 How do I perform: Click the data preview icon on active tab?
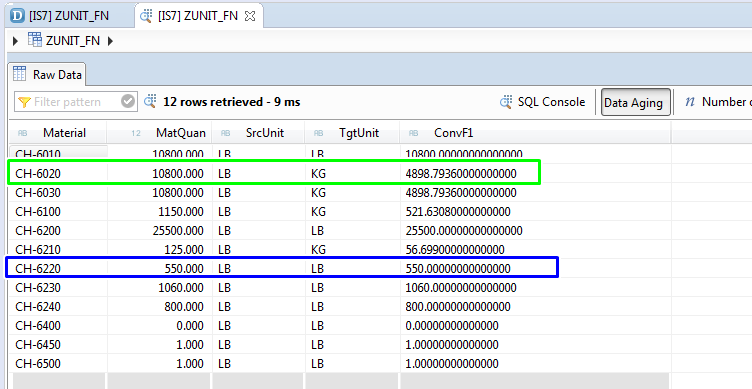pos(146,16)
